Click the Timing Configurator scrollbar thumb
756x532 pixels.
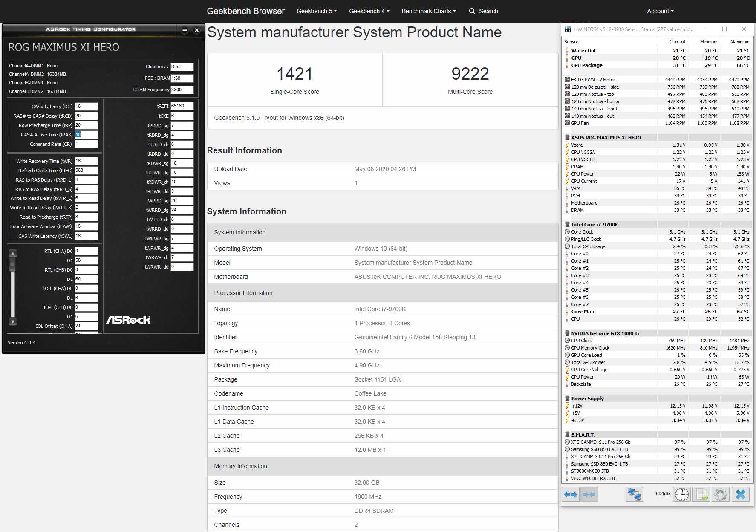pos(13,264)
